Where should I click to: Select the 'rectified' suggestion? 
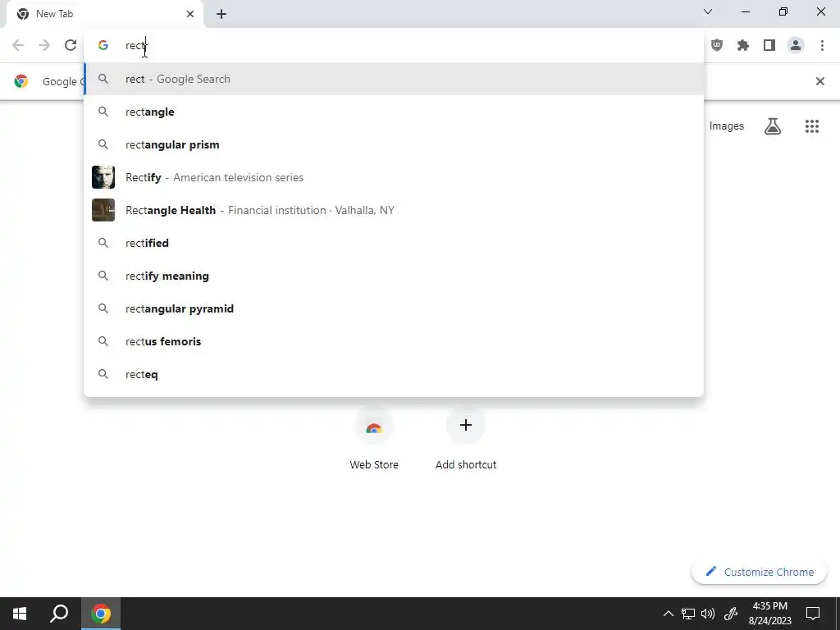(394, 243)
